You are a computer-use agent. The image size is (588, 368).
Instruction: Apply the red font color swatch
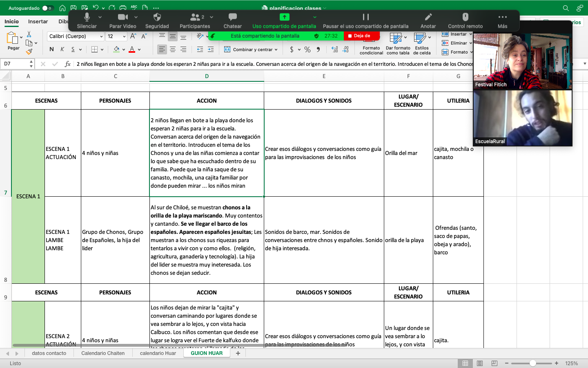click(132, 49)
